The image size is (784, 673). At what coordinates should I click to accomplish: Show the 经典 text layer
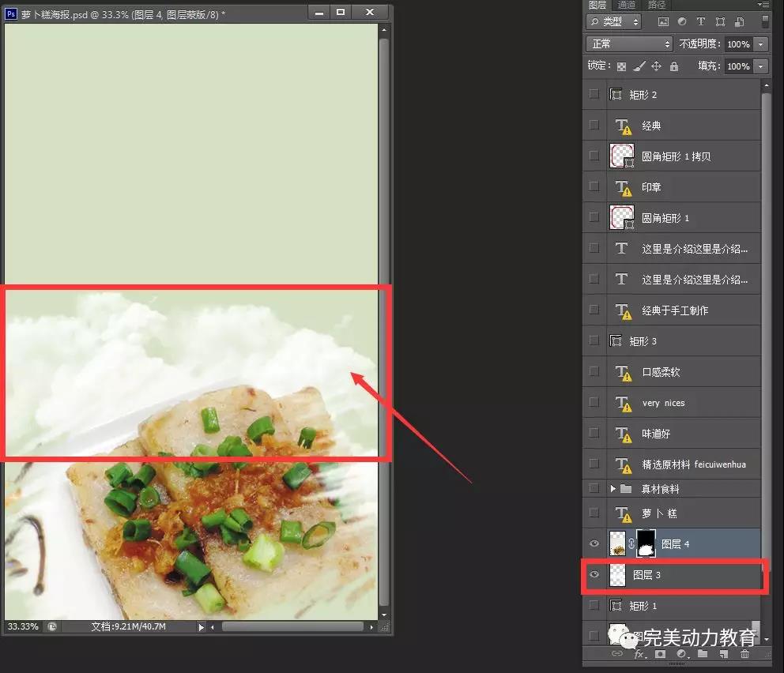tap(594, 126)
